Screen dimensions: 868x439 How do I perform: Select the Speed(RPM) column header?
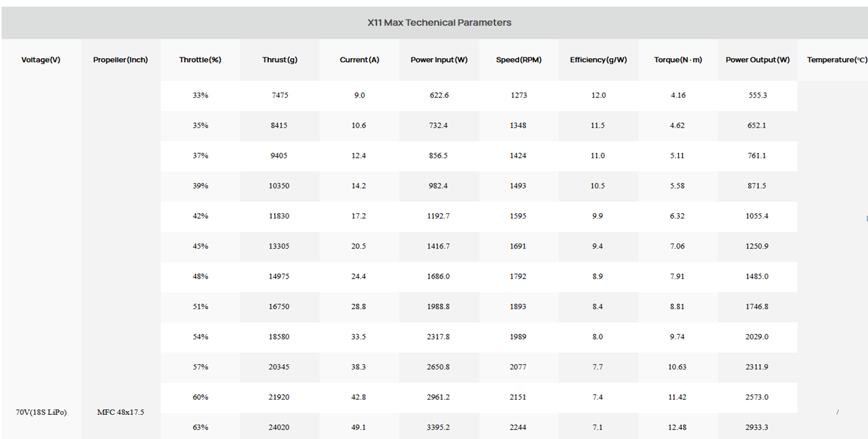click(519, 60)
